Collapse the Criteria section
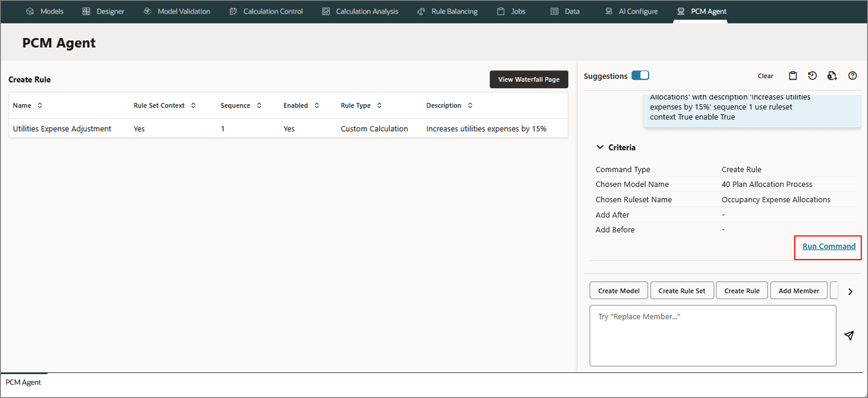Screen dimensions: 868x398 (600, 147)
